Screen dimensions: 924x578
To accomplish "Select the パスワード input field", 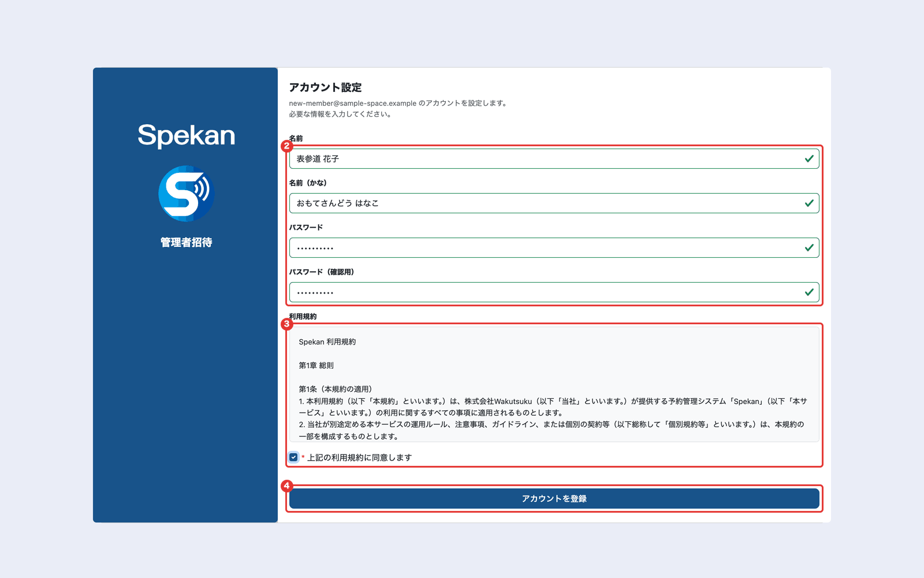I will tap(554, 248).
